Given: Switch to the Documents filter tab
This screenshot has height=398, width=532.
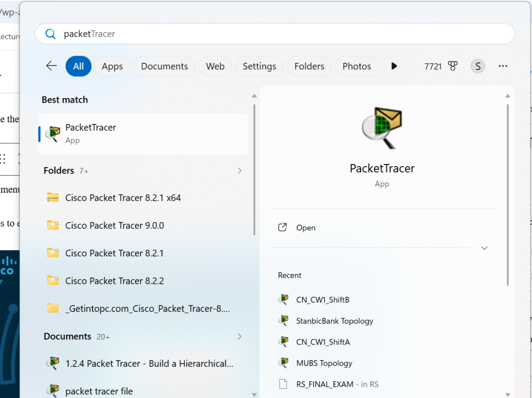Looking at the screenshot, I should coord(164,66).
